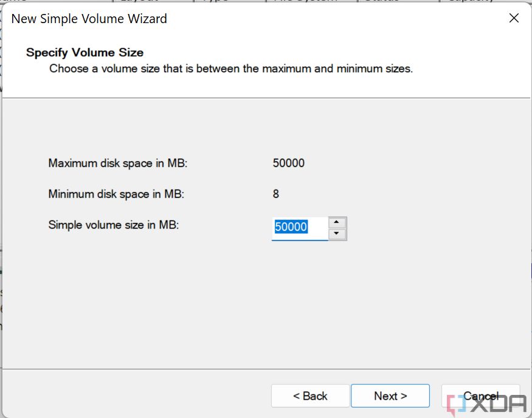
Task: Cancel the New Simple Volume Wizard
Action: point(480,396)
